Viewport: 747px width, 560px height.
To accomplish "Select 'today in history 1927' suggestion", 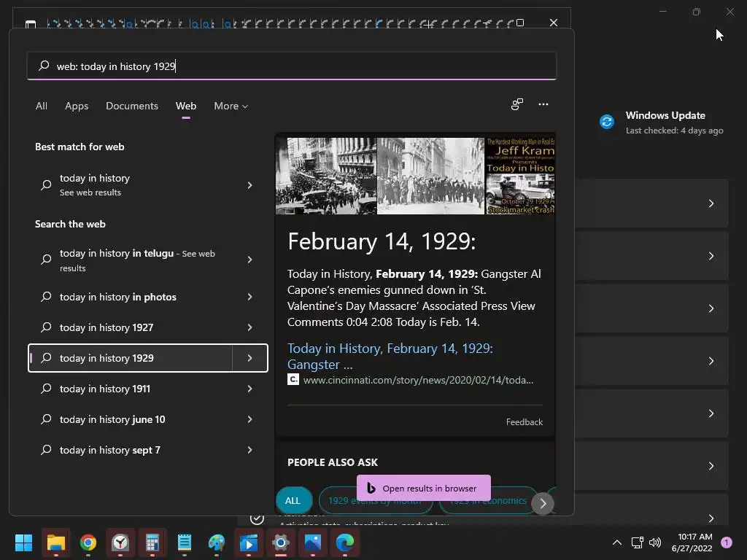I will (131, 327).
